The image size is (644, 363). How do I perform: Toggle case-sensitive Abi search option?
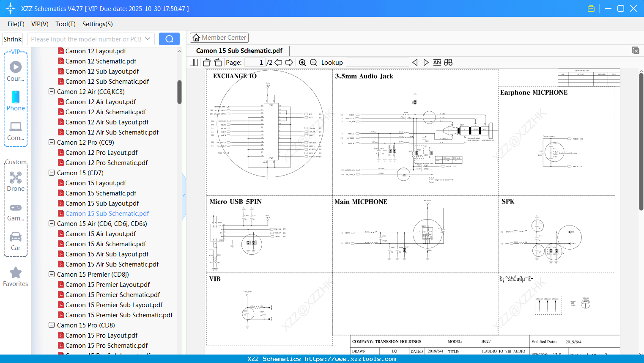[x=437, y=62]
